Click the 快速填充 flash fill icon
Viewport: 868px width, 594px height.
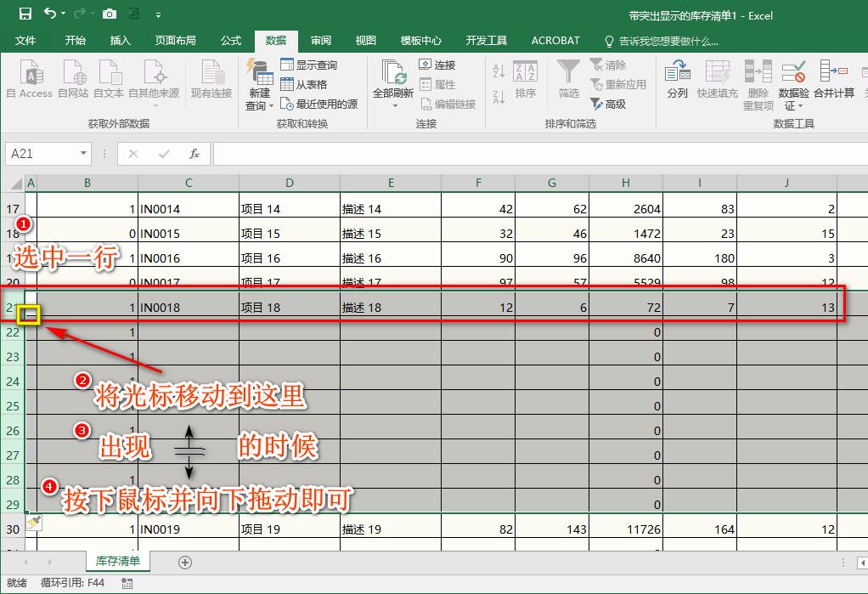click(x=718, y=79)
